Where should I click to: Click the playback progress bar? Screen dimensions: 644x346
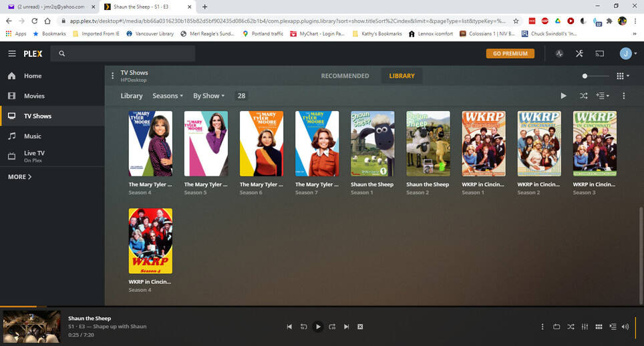coord(322,307)
